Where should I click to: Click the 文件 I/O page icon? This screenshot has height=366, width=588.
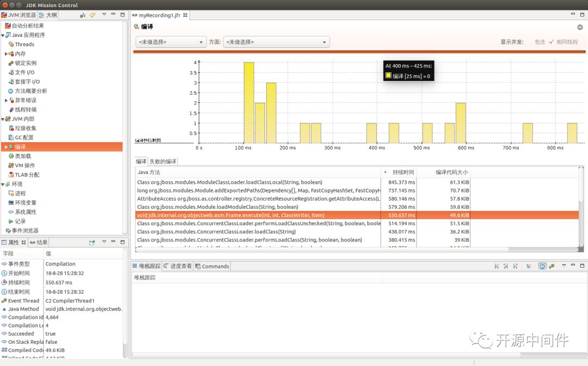coord(11,72)
